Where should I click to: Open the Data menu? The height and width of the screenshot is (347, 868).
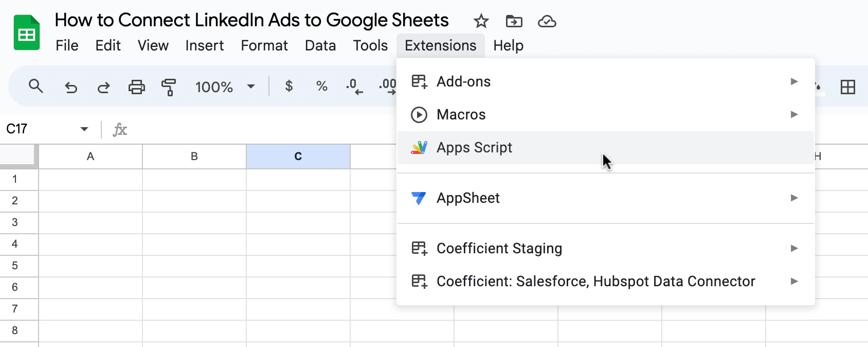pos(320,45)
